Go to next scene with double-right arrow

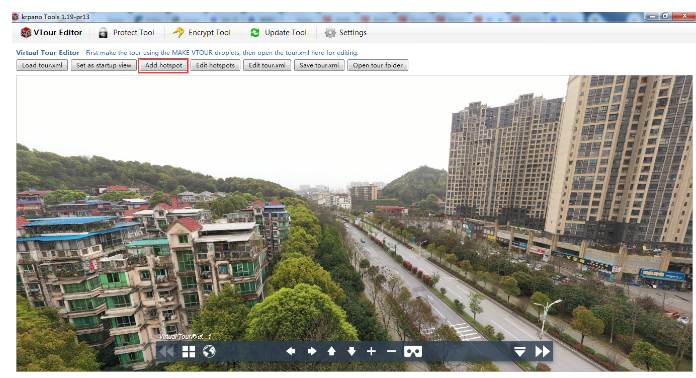(542, 352)
